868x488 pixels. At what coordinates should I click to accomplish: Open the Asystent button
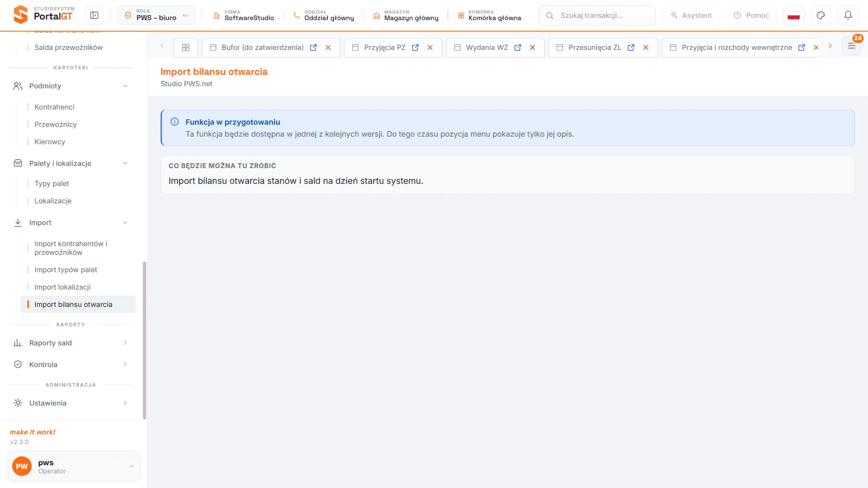[x=691, y=15]
